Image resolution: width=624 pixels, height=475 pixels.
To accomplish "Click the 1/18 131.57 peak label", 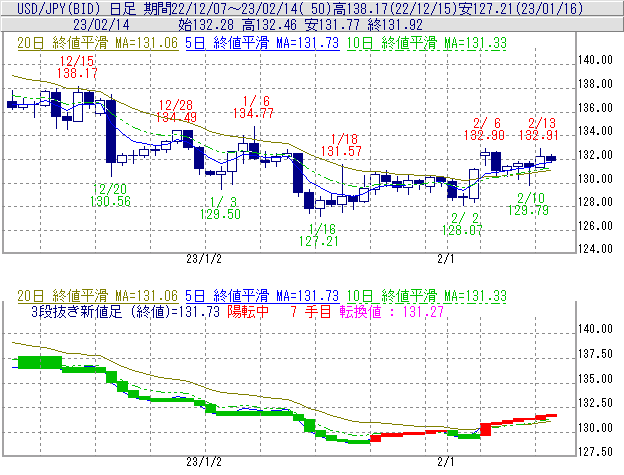I will click(x=341, y=145).
